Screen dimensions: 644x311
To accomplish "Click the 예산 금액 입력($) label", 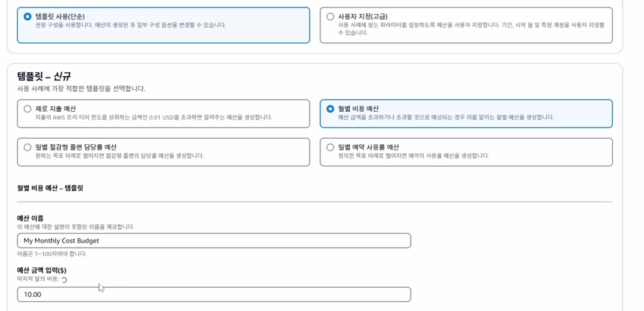I will point(42,270).
